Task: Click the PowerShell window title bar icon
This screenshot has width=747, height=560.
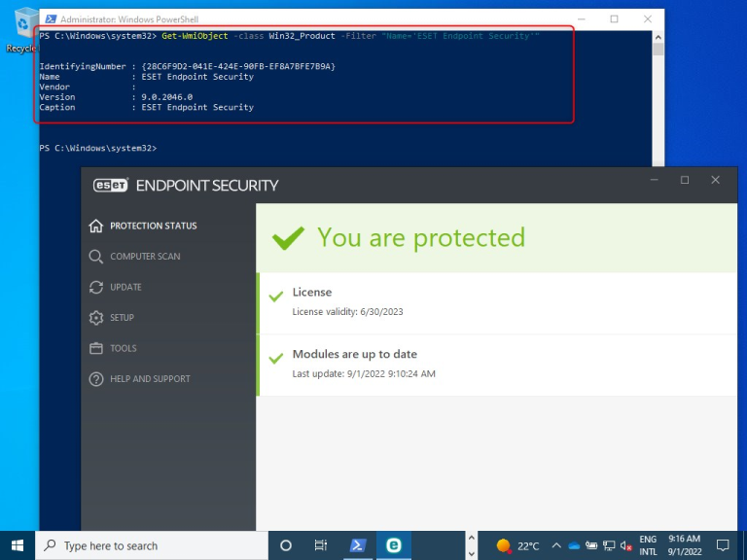Action: pyautogui.click(x=51, y=19)
